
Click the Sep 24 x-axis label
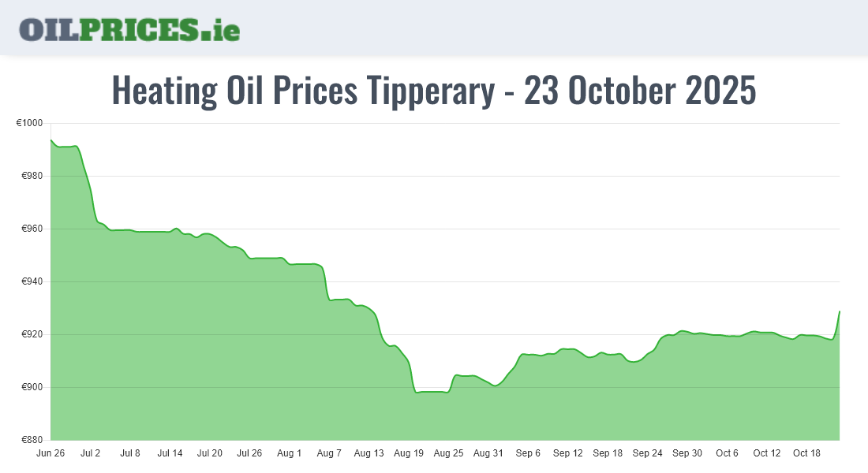647,453
